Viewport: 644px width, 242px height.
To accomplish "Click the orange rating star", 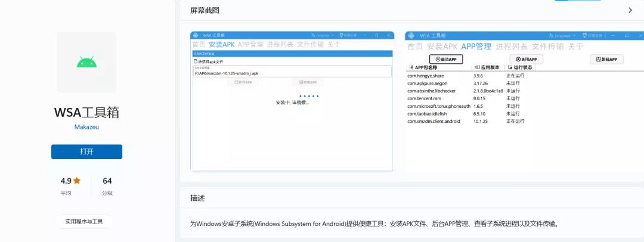I will [77, 181].
